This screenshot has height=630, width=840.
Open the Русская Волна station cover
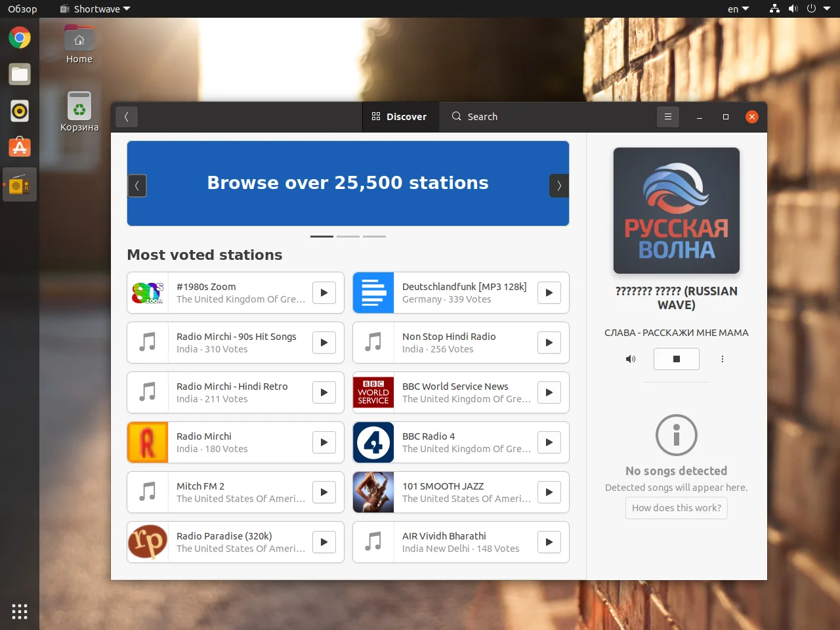[x=677, y=211]
